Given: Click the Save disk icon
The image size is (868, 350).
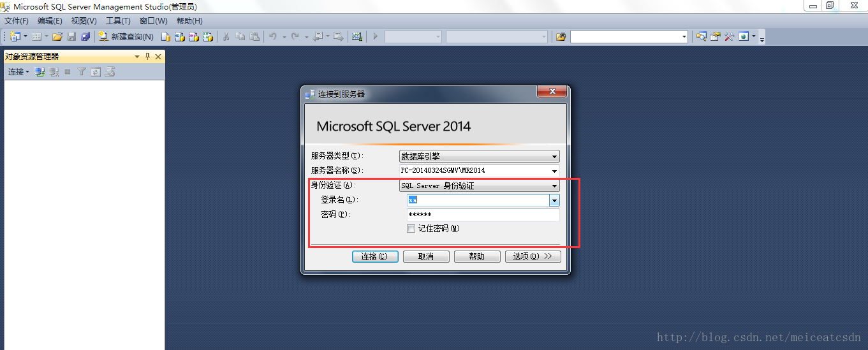Looking at the screenshot, I should tap(71, 36).
